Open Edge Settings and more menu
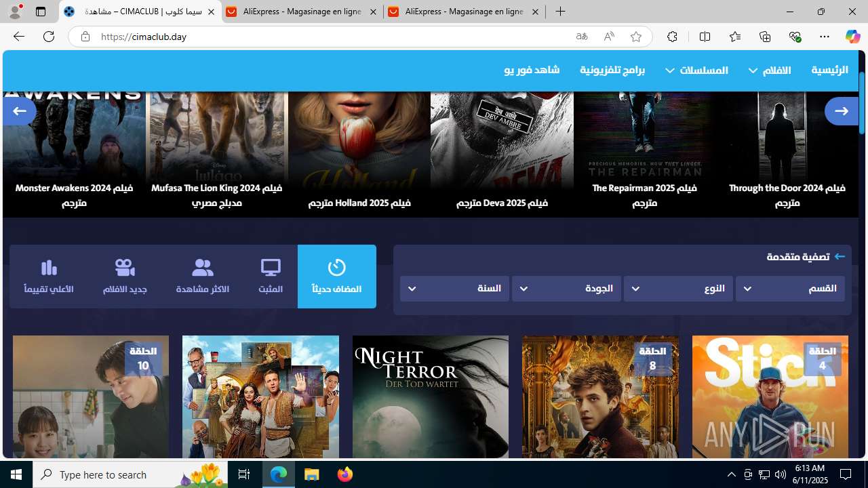 [x=825, y=37]
